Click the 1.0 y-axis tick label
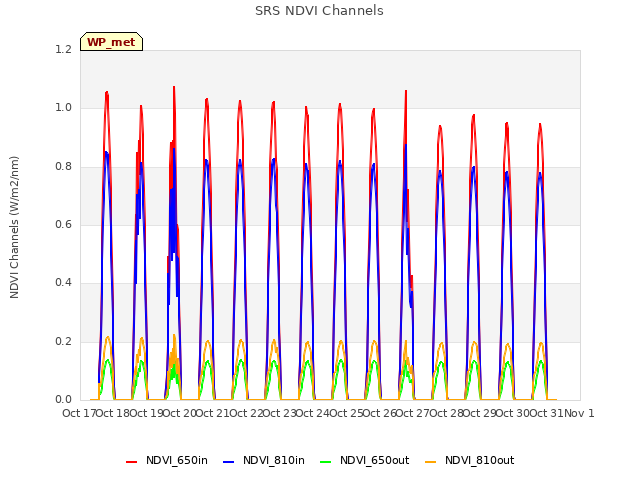 pos(63,108)
